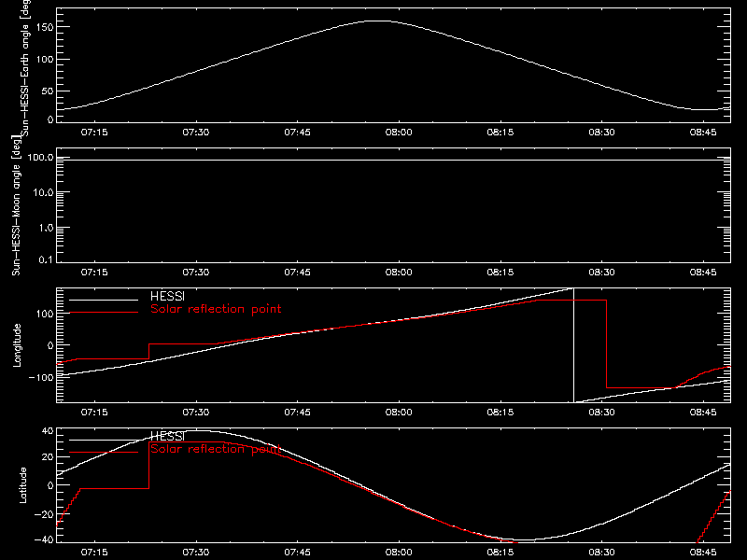This screenshot has height=560, width=747.
Task: Click the HESSI legend text in Longitude plot
Action: coord(167,296)
